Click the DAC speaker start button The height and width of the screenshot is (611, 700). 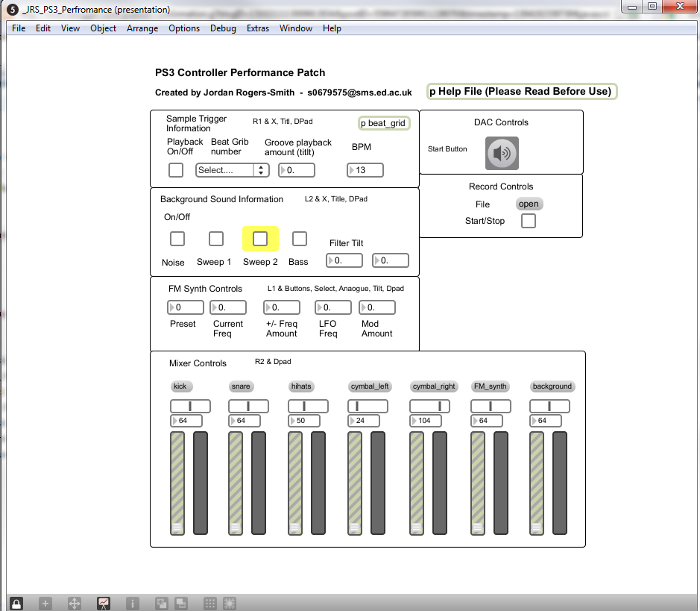(502, 153)
